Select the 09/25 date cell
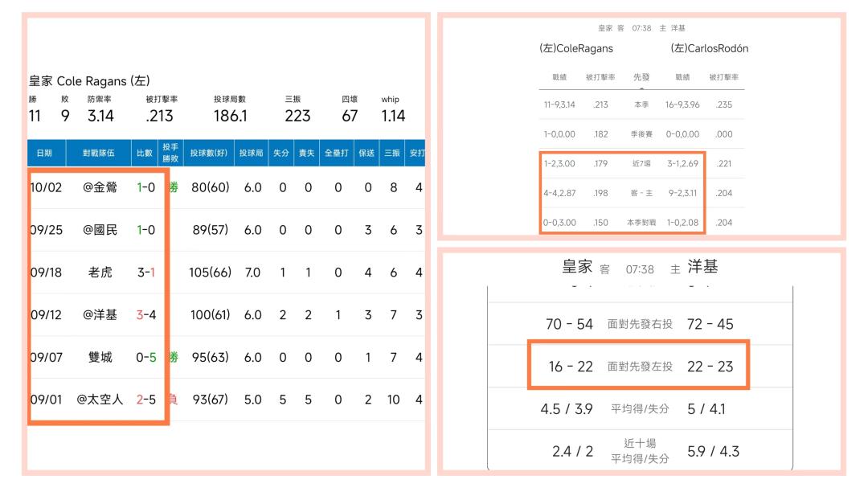 click(46, 230)
